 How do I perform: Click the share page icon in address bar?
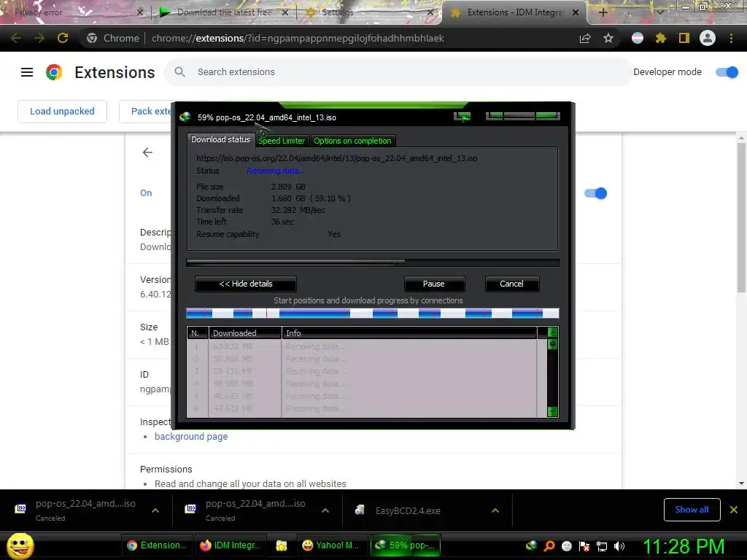point(585,39)
